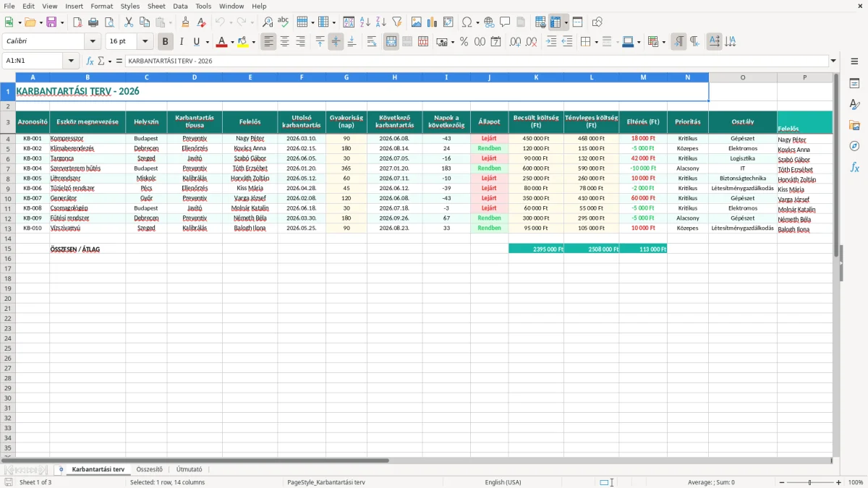Toggle Center Horizontally alignment

point(284,42)
